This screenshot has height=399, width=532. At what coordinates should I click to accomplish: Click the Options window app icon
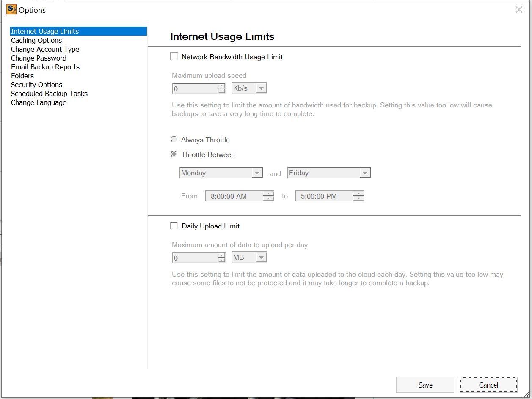point(11,9)
